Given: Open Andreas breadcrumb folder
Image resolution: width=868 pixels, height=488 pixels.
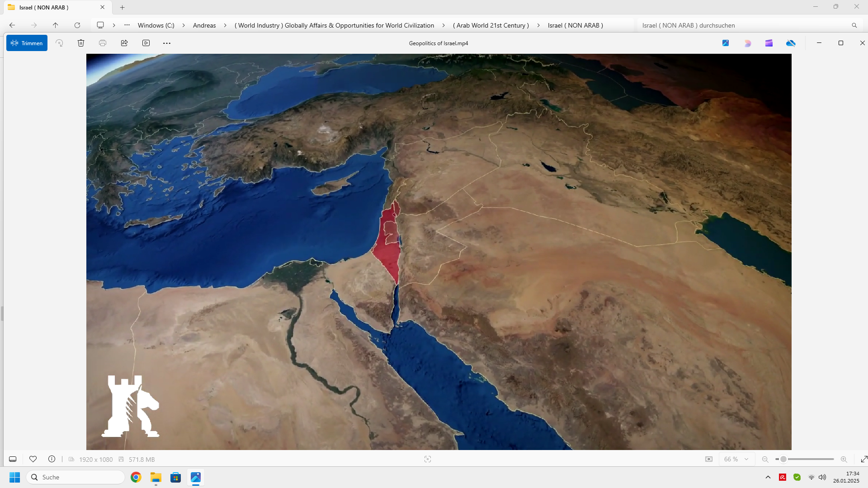Looking at the screenshot, I should (x=204, y=25).
